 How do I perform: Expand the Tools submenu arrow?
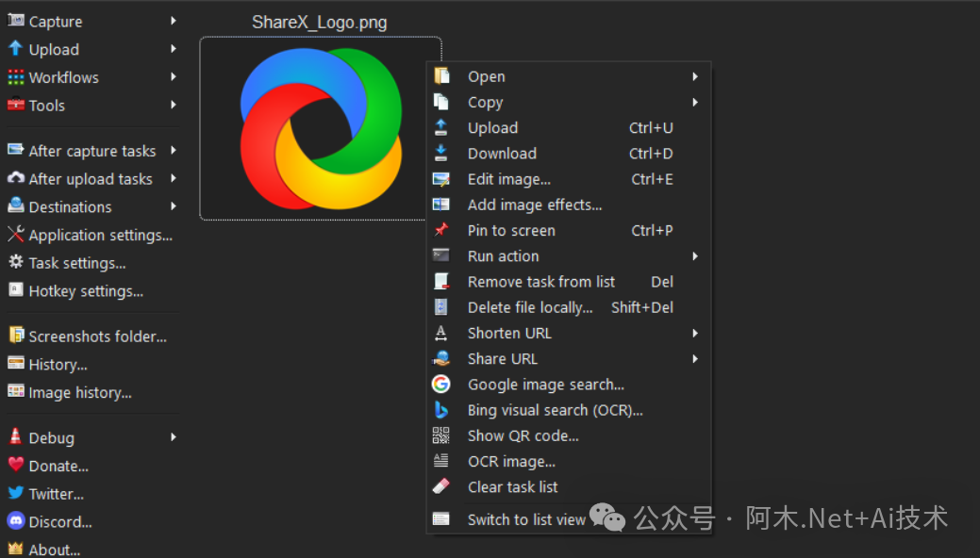click(174, 105)
